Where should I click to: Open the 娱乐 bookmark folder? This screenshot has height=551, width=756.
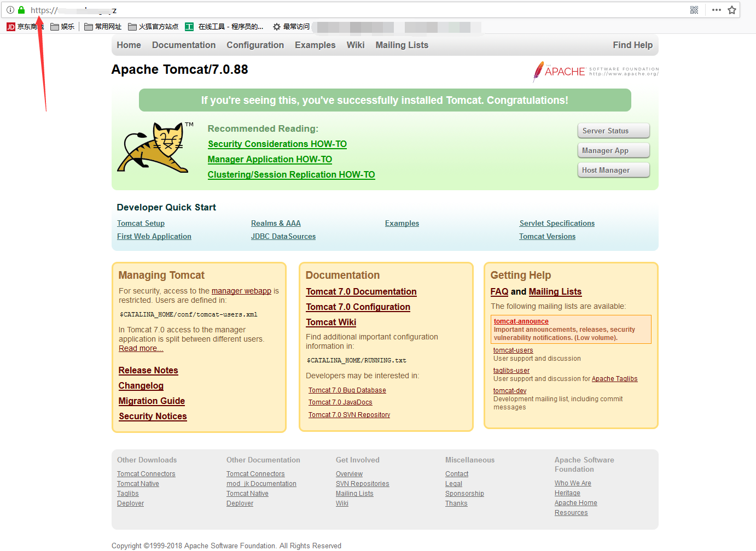(x=62, y=27)
